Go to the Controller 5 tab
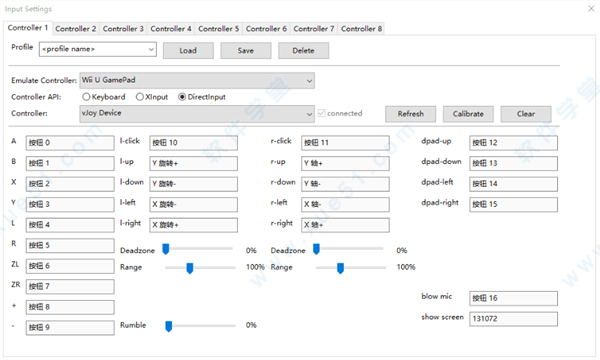The height and width of the screenshot is (360, 600). point(218,29)
